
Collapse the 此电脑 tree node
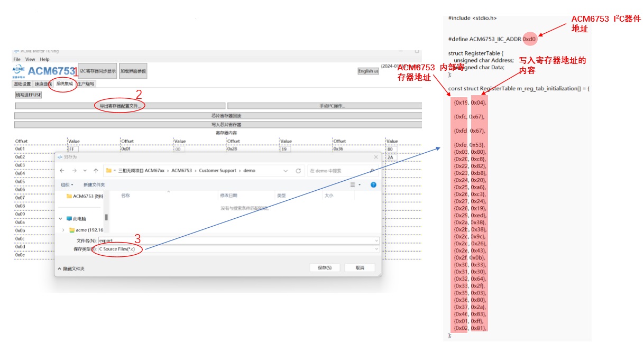(61, 218)
